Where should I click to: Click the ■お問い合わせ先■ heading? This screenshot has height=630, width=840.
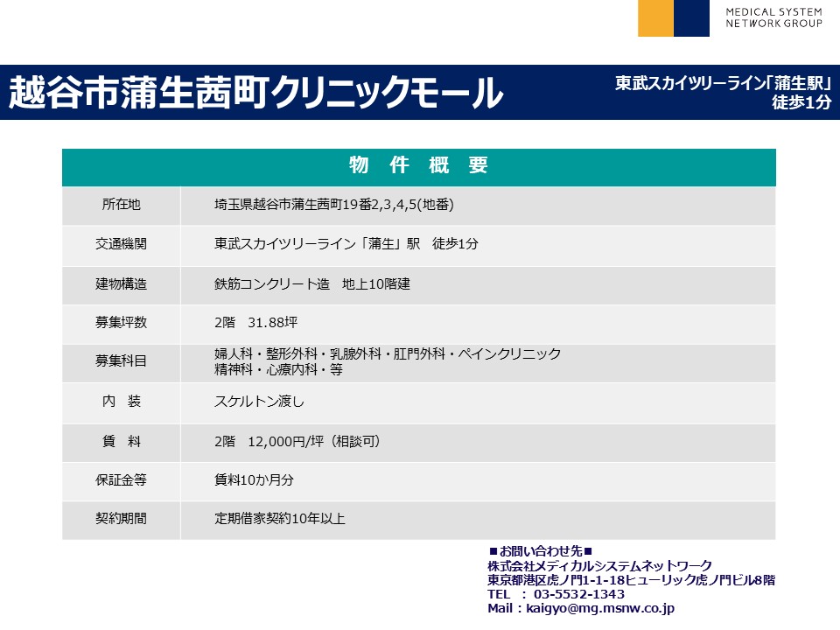(x=541, y=551)
